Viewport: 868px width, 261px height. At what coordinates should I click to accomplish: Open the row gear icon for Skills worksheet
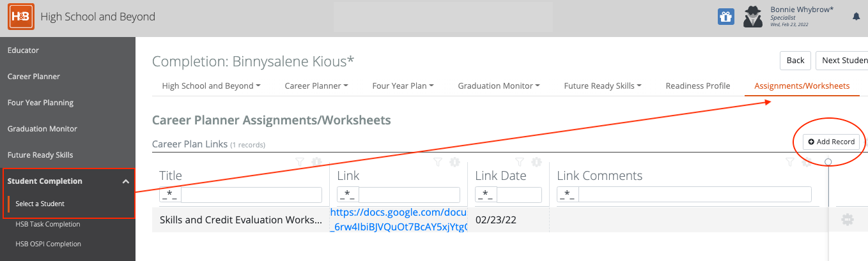tap(847, 220)
